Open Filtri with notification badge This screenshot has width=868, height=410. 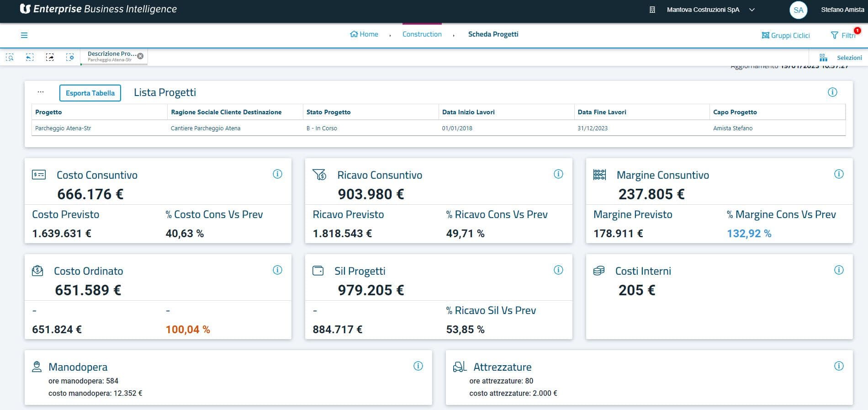pyautogui.click(x=843, y=35)
